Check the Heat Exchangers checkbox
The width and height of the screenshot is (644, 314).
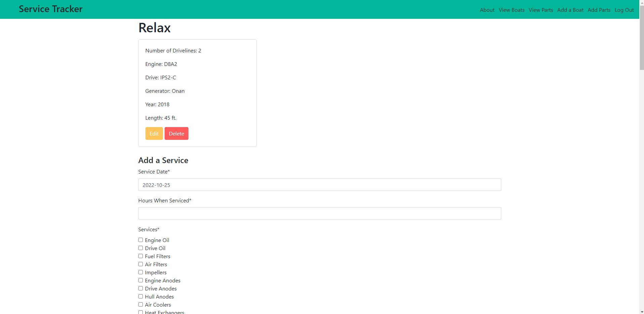click(x=140, y=312)
